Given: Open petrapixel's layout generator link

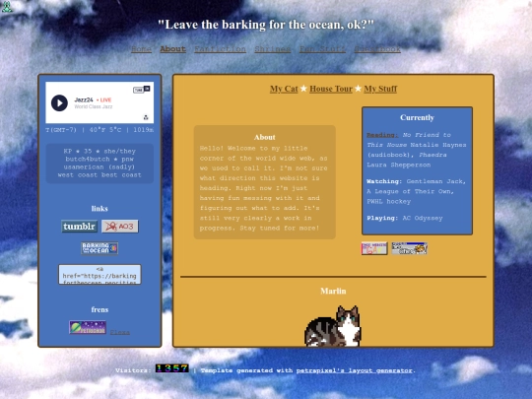Looking at the screenshot, I should point(355,370).
